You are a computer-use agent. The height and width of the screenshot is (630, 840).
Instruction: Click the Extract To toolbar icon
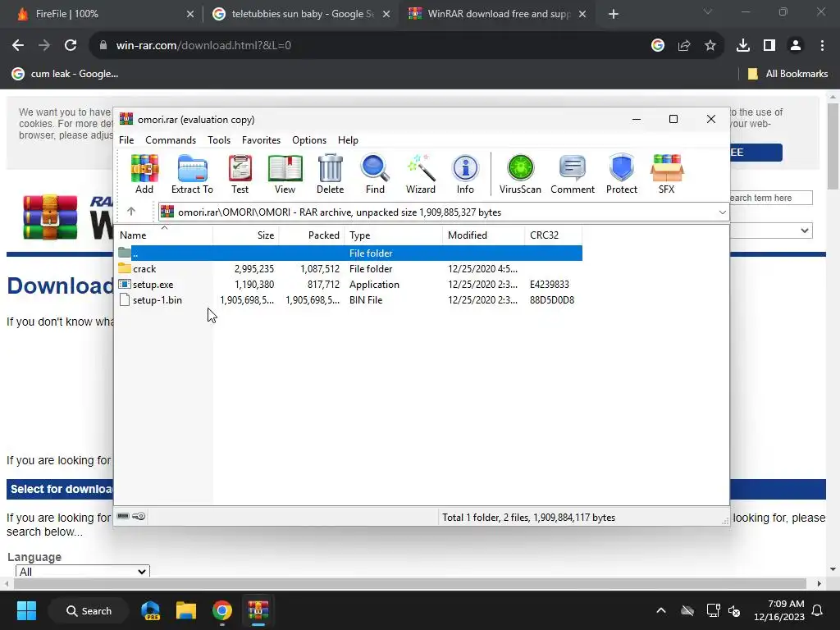(192, 174)
